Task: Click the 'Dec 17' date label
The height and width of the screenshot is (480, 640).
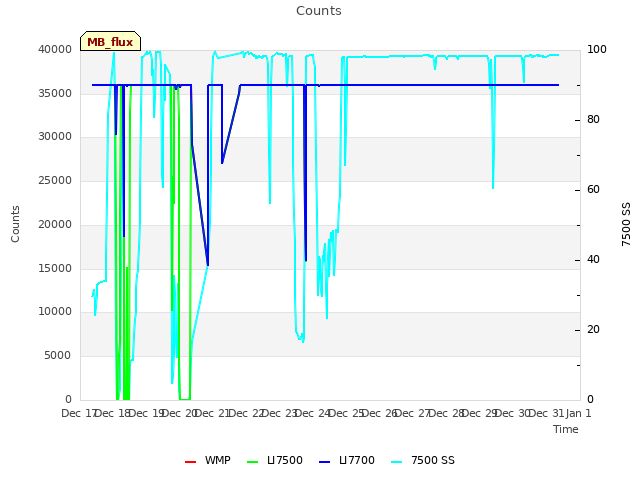Action: (78, 413)
